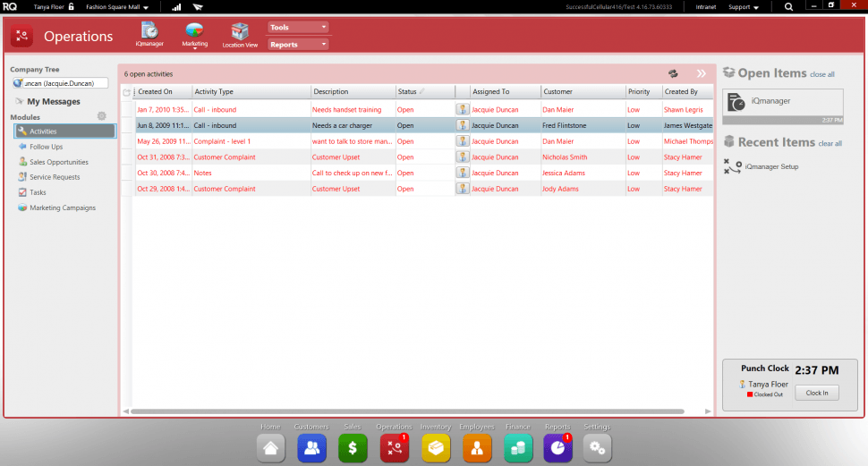This screenshot has height=466, width=868.
Task: Open the Operations dock icon
Action: click(394, 448)
